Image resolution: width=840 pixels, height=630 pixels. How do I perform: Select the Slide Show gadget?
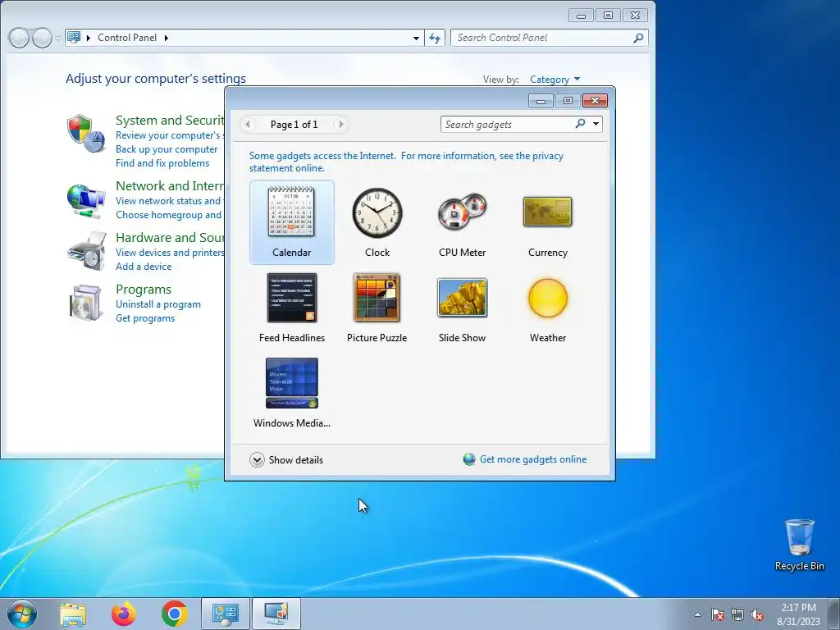[463, 308]
